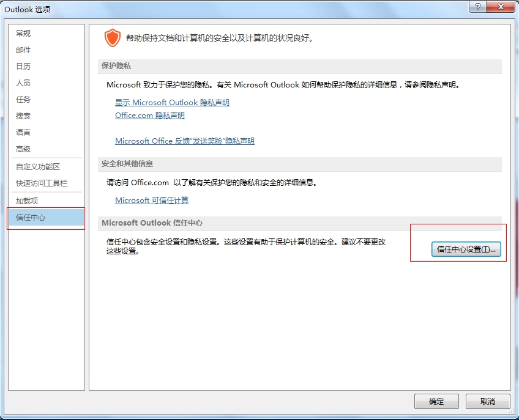519x420 pixels.
Task: Click the 保护隐私 section header text
Action: [x=116, y=66]
